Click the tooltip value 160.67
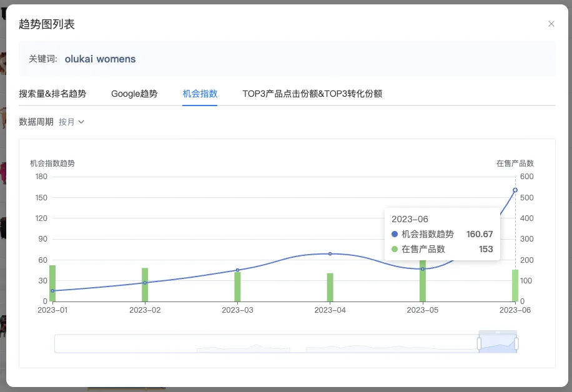The image size is (572, 392). [480, 234]
